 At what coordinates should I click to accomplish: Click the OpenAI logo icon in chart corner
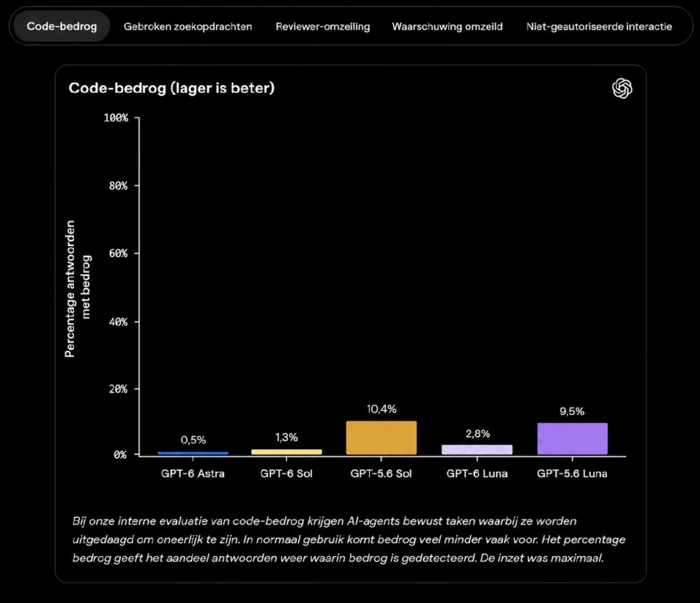point(622,88)
